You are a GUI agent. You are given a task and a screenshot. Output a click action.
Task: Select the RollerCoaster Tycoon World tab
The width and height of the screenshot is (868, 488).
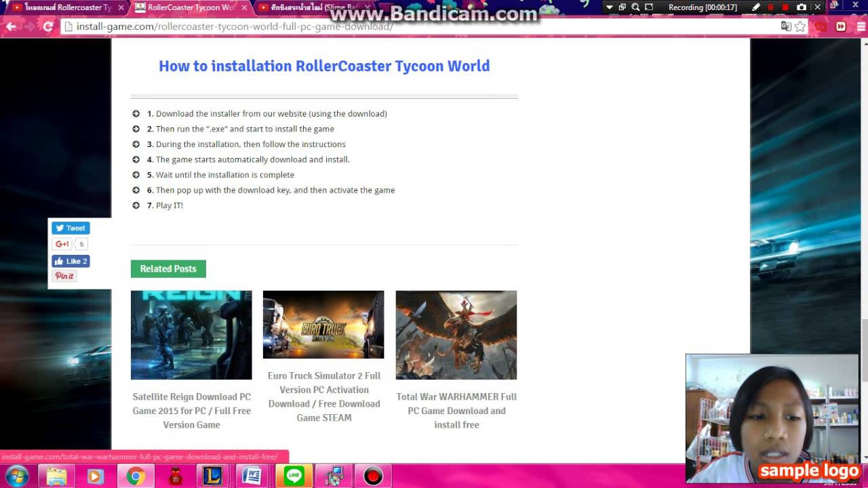[x=189, y=7]
